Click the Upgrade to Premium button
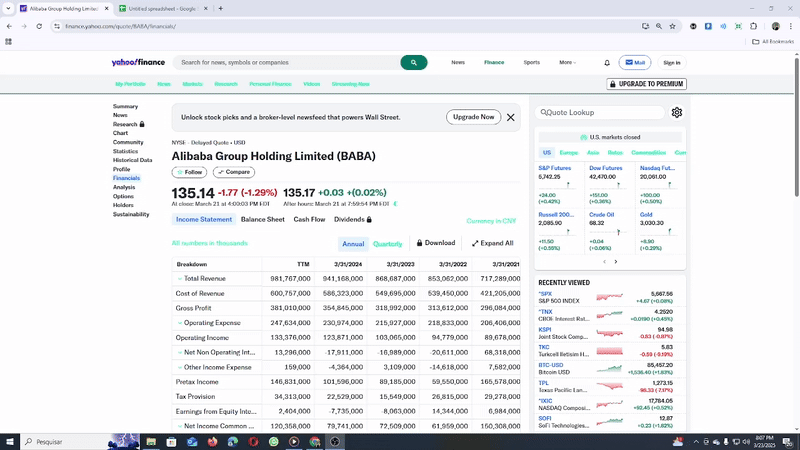This screenshot has height=450, width=800. point(646,84)
